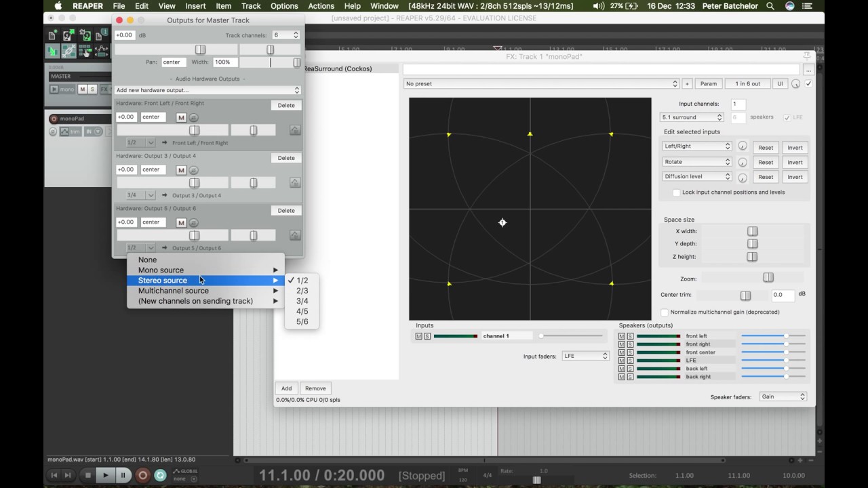Click the Open project toolbar icon
The image size is (868, 488).
(69, 35)
